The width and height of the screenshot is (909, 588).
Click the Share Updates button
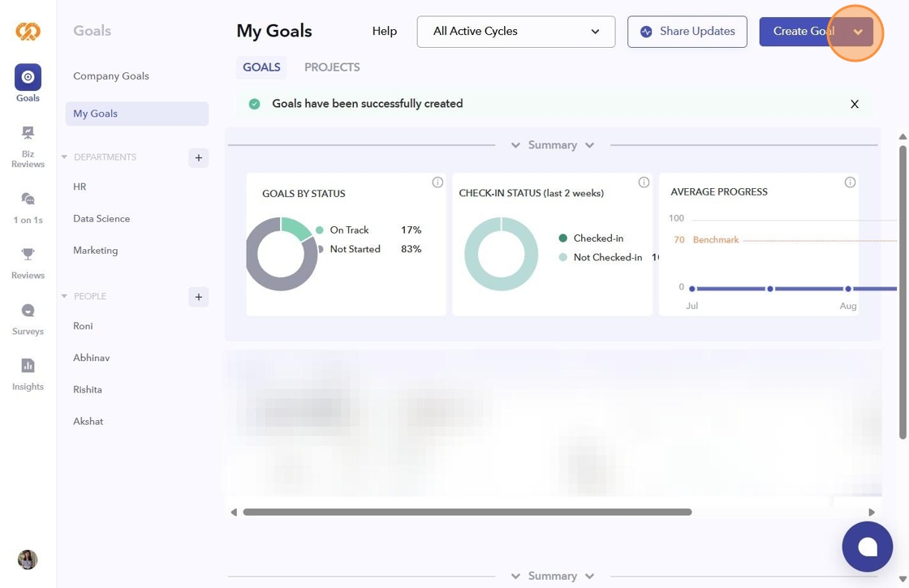click(x=687, y=32)
